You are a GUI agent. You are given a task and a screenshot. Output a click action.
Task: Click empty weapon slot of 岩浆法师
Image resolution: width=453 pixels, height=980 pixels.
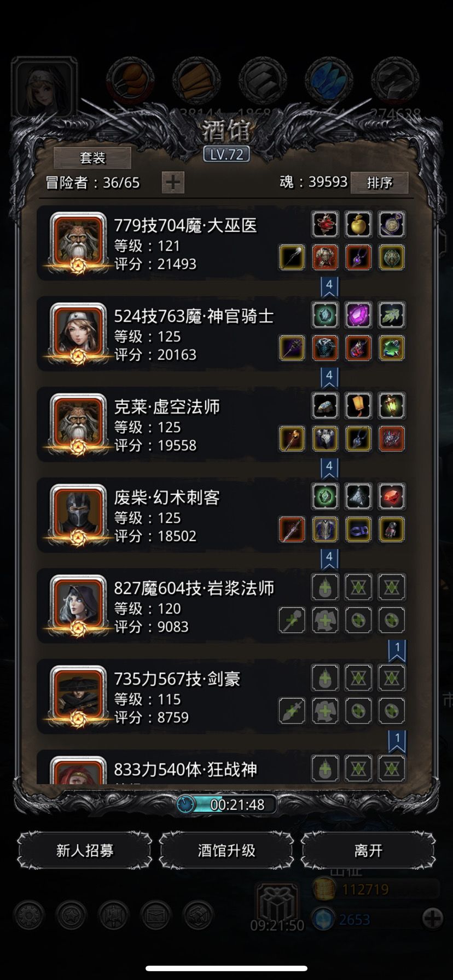(292, 621)
